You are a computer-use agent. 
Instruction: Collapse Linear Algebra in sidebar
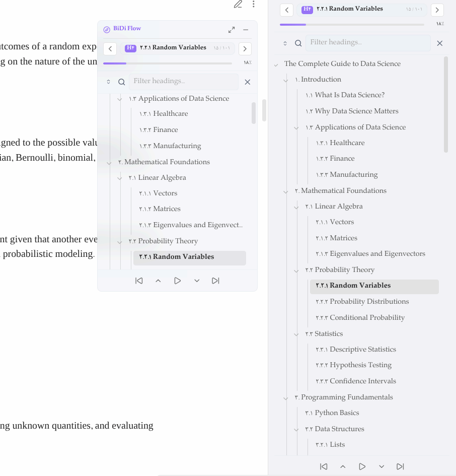(x=296, y=208)
